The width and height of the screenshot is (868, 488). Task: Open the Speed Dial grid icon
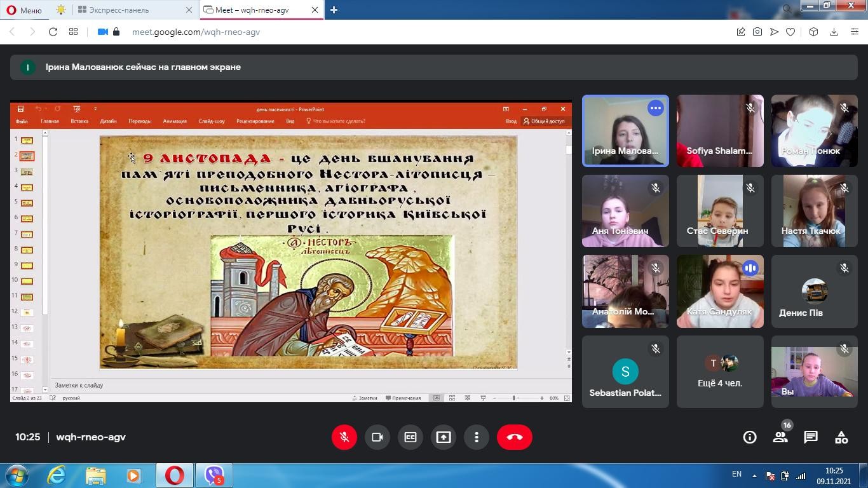pos(74,32)
